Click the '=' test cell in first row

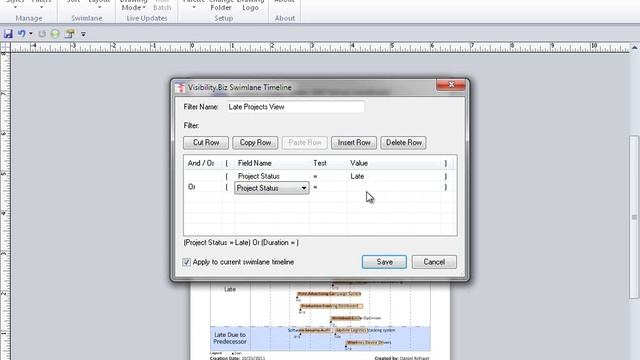click(328, 176)
